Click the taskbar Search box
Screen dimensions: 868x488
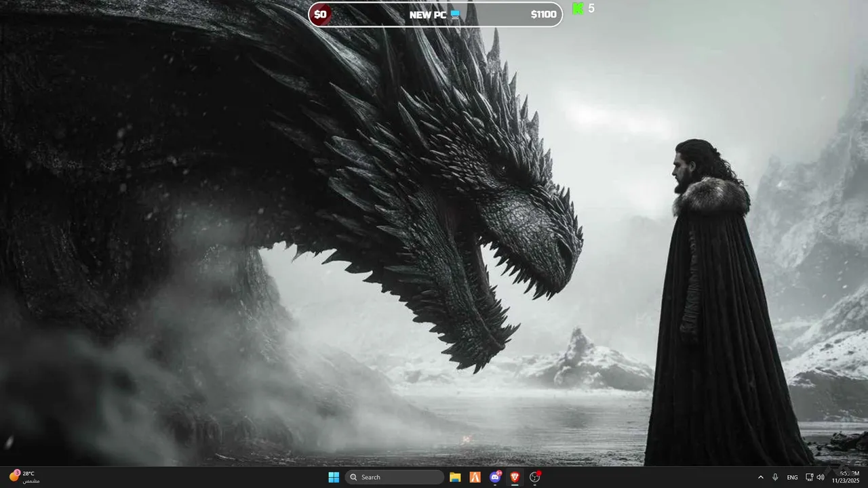pyautogui.click(x=395, y=477)
